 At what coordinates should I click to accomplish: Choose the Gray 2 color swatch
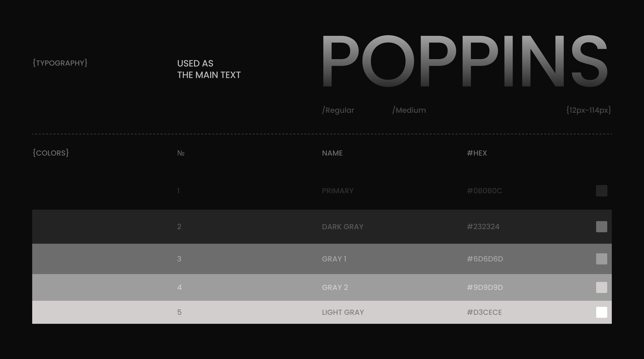[x=601, y=287]
